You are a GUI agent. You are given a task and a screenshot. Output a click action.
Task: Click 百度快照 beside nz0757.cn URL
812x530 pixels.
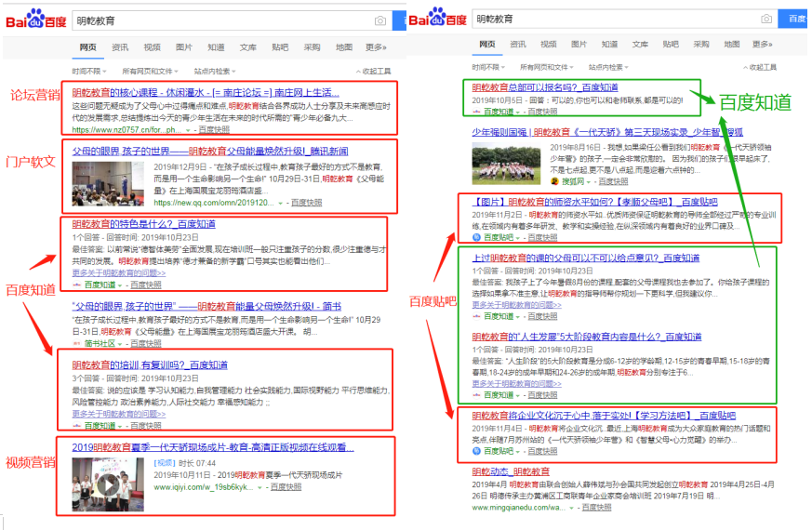pos(214,130)
